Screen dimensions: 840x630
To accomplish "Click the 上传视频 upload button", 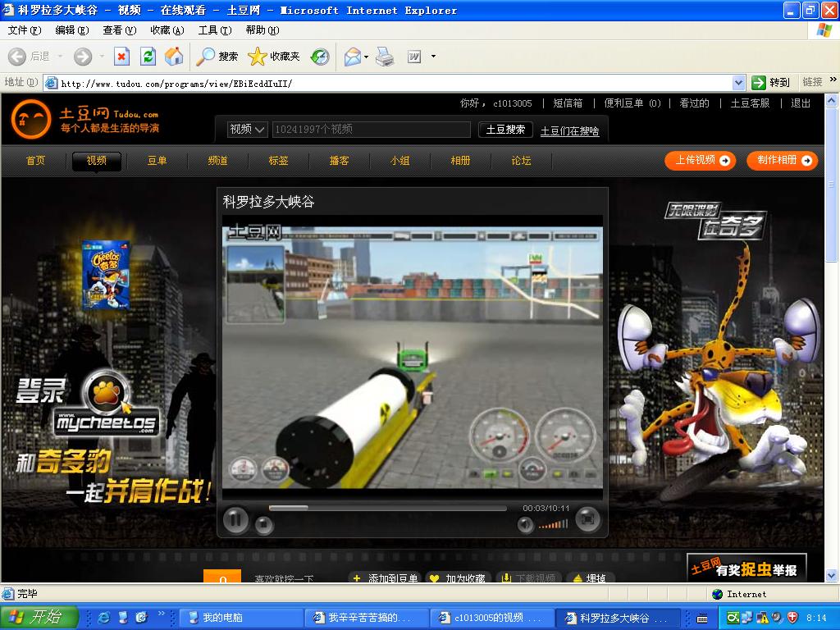I will (x=701, y=161).
